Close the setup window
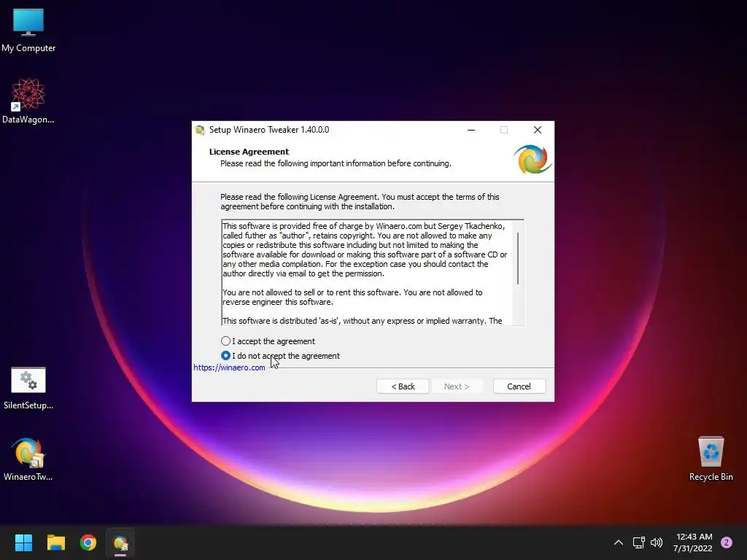 pos(538,130)
